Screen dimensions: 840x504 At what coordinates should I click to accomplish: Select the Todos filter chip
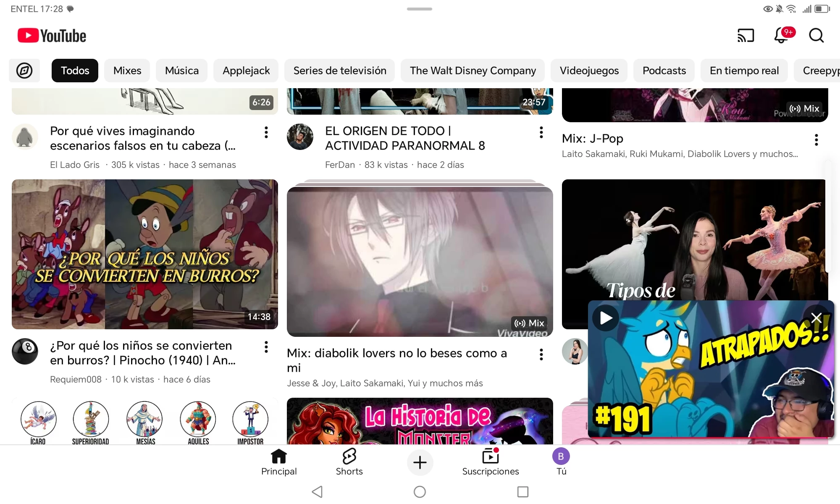pyautogui.click(x=75, y=71)
